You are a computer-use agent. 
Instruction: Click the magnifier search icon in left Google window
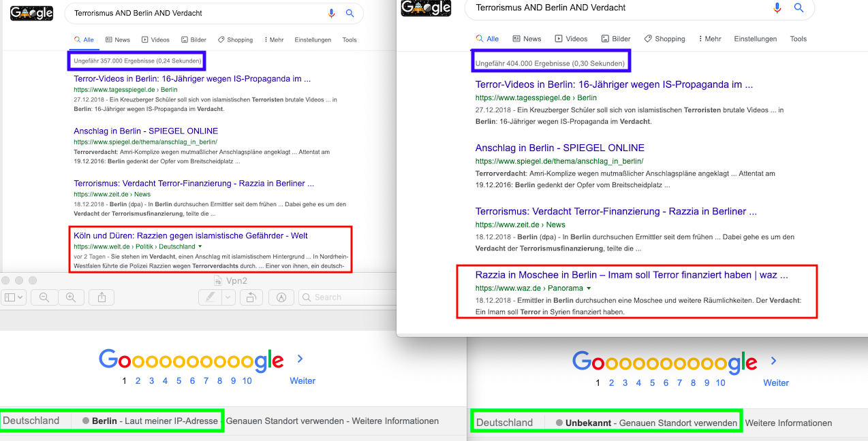tap(350, 13)
